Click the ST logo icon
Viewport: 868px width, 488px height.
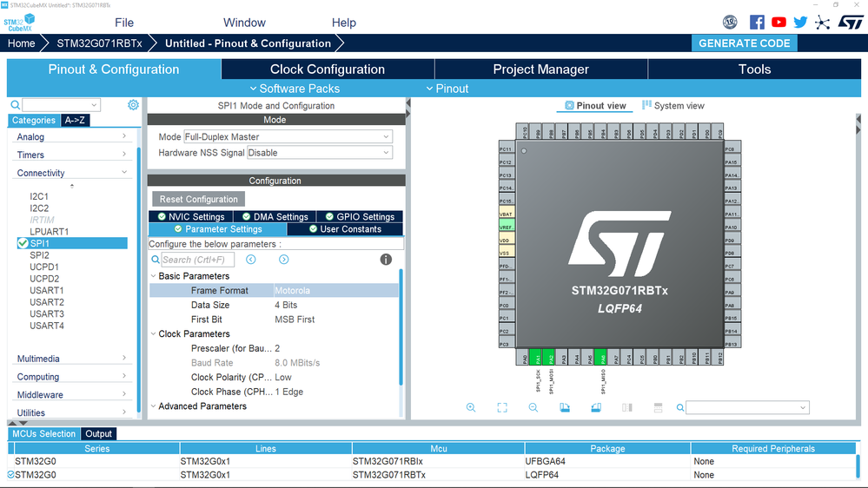pyautogui.click(x=851, y=22)
